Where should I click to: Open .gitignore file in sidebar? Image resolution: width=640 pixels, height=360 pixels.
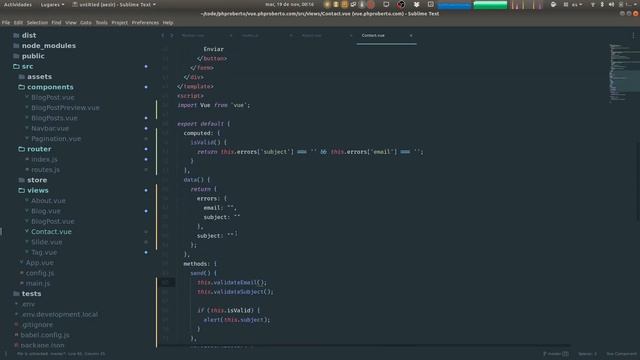(x=37, y=325)
